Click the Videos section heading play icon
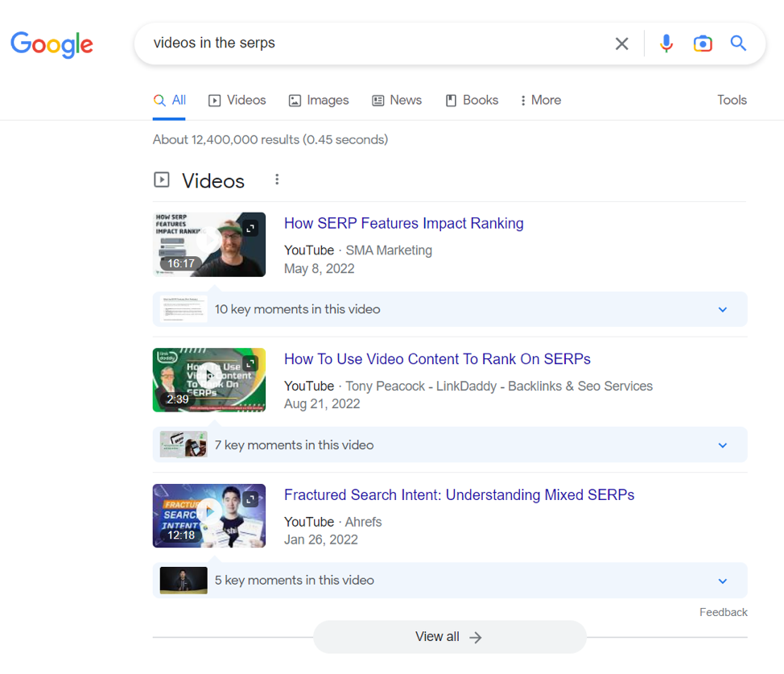 tap(162, 180)
